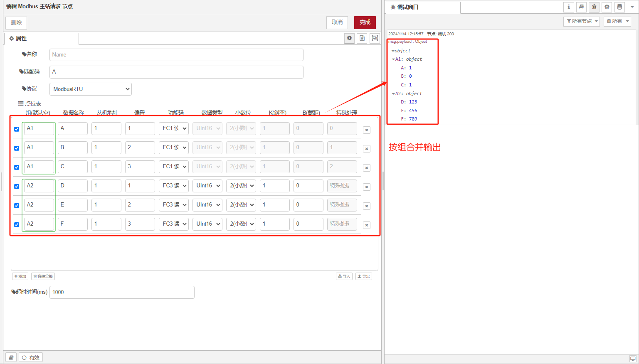Screen dimensions: 639x364
Task: Click the red 完成 button
Action: (365, 22)
